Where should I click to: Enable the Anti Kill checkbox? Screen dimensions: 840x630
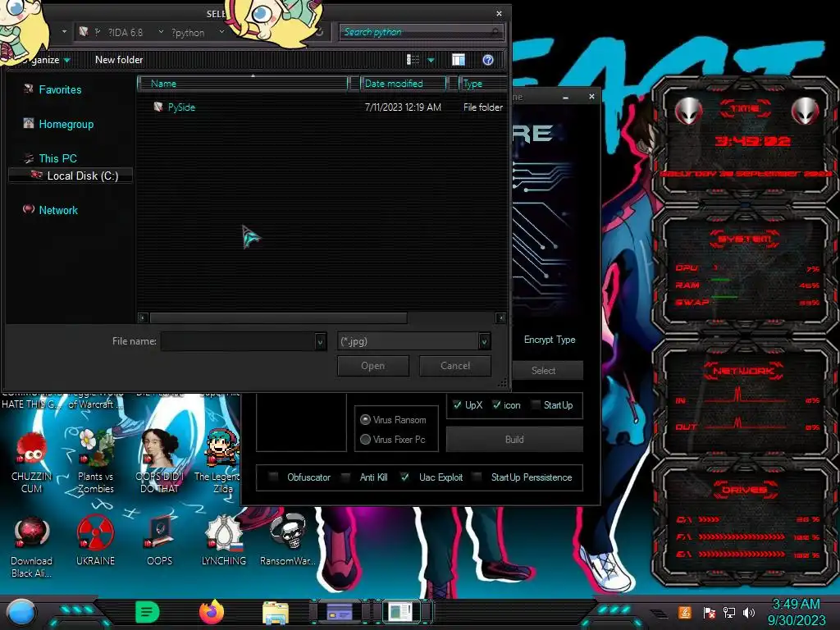click(x=346, y=477)
